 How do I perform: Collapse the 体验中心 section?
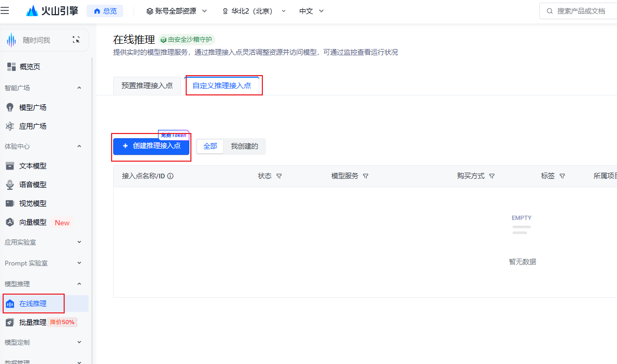pyautogui.click(x=79, y=147)
